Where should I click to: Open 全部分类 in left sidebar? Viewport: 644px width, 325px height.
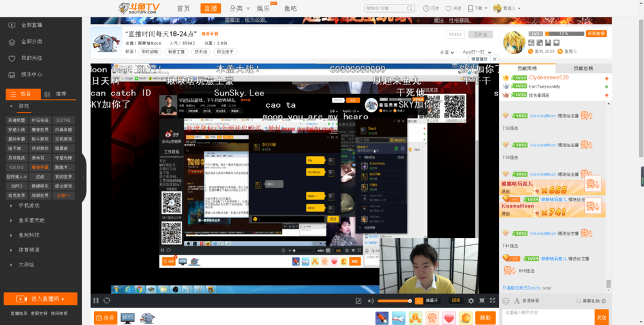click(x=31, y=41)
